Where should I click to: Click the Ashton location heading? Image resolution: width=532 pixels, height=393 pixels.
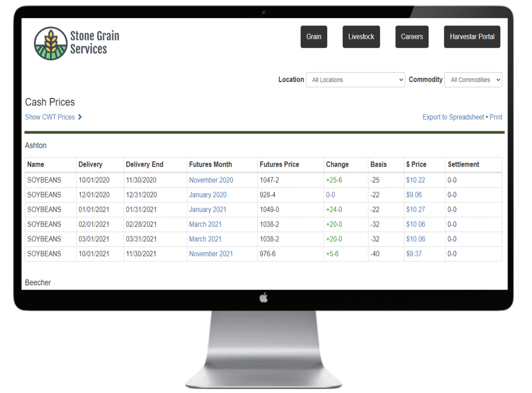[36, 145]
